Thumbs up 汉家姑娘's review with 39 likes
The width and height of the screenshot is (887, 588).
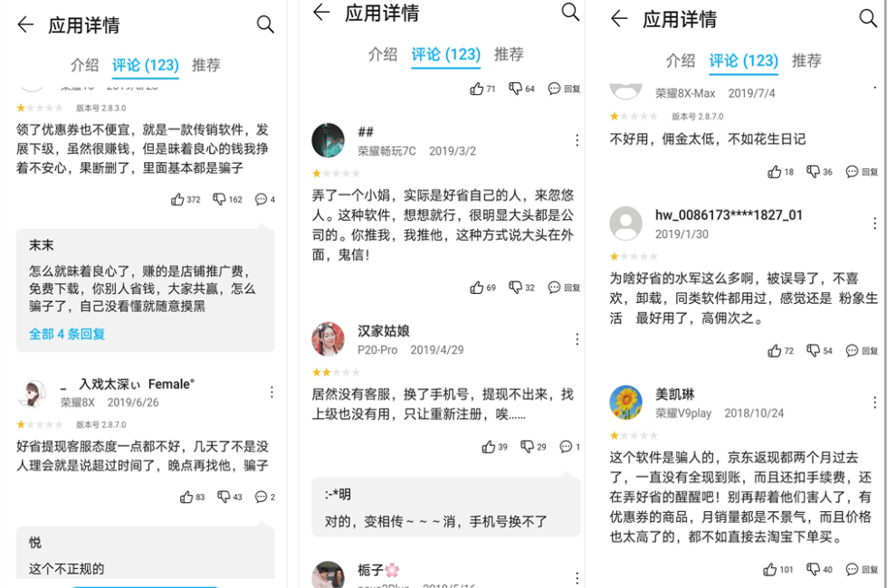[x=489, y=447]
